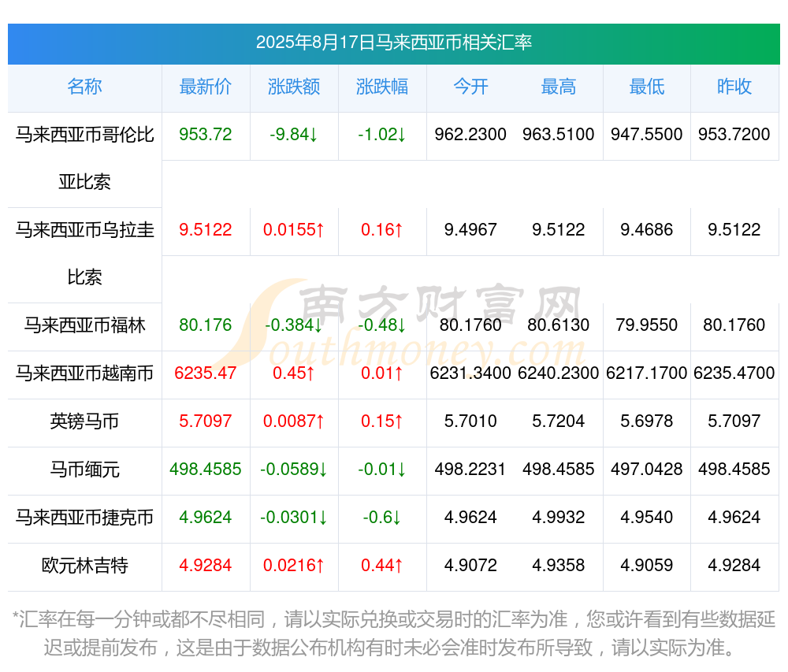Click opening value 962.2300
788x672 pixels.
470,135
